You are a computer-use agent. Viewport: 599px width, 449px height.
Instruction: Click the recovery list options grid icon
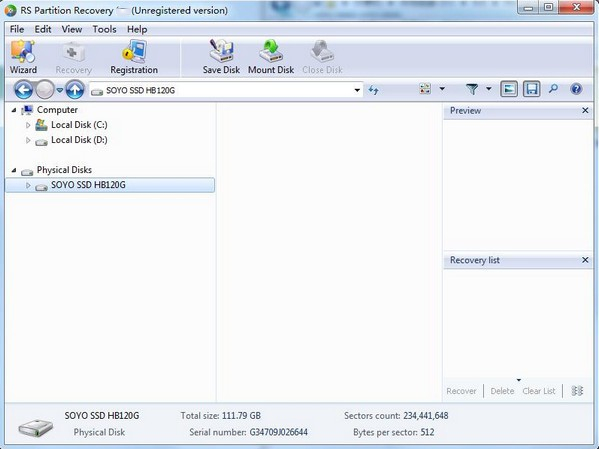(577, 391)
